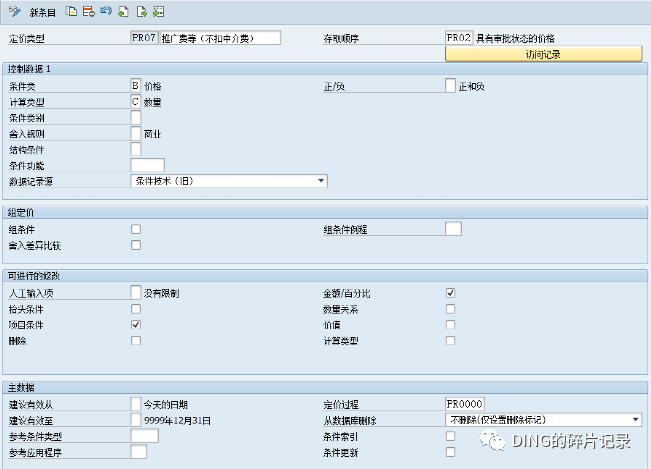This screenshot has height=469, width=651.
Task: Go to next entry icon
Action: point(142,12)
